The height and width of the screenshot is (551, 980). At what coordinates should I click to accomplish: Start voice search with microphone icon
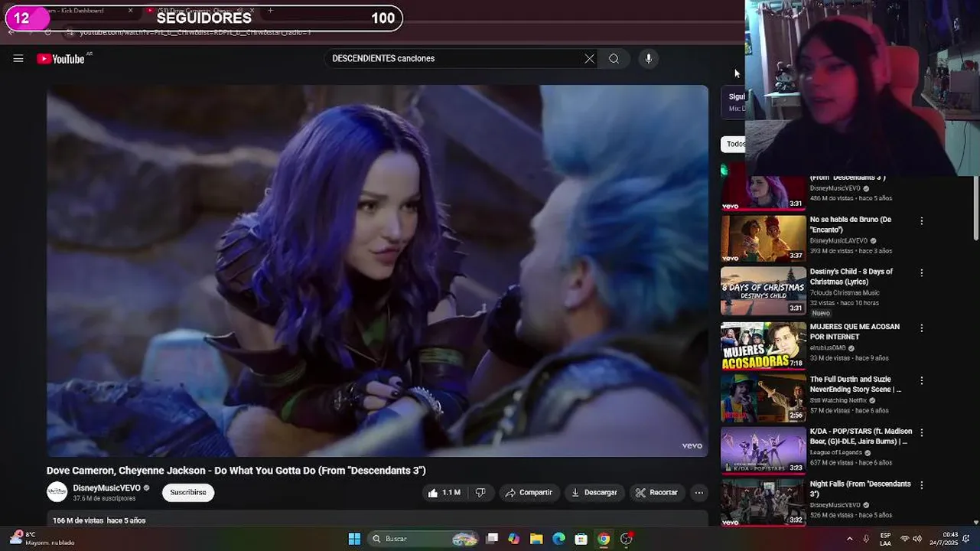click(648, 59)
